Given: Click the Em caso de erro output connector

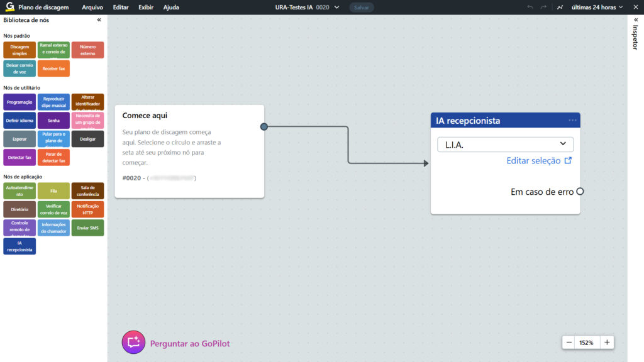Looking at the screenshot, I should (580, 191).
